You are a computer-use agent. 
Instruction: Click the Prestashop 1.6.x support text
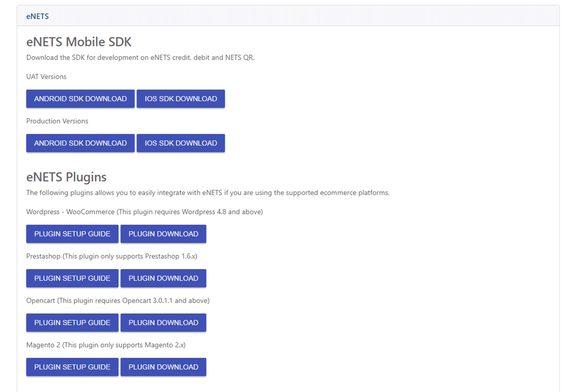pos(112,256)
